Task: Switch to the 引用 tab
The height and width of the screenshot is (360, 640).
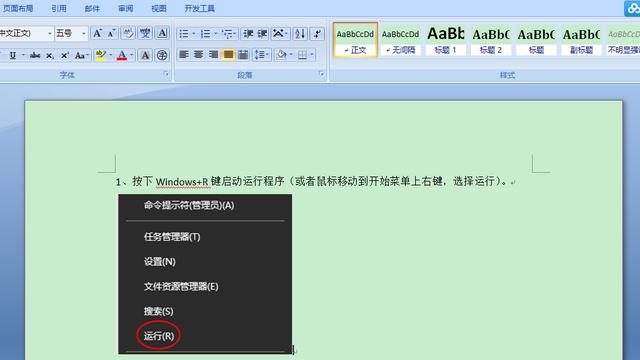Action: click(59, 8)
